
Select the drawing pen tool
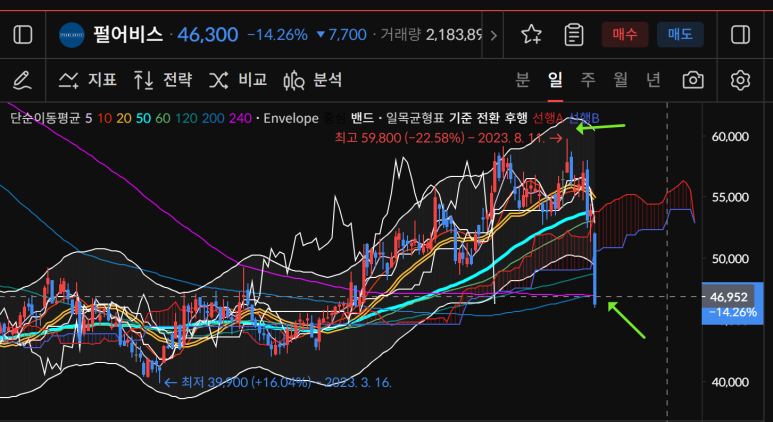point(22,80)
